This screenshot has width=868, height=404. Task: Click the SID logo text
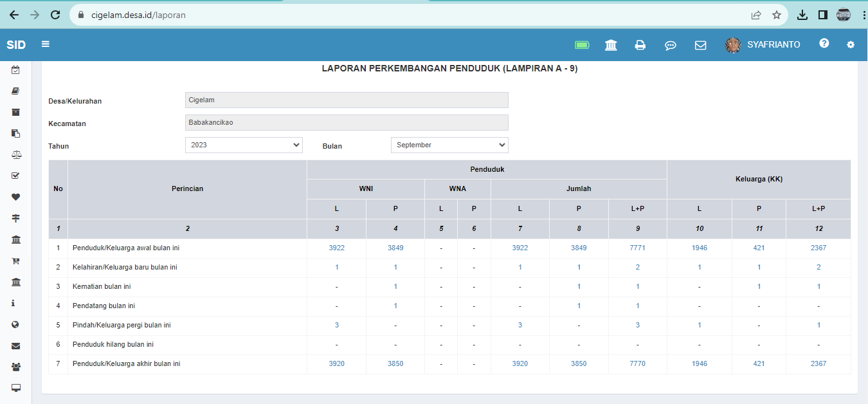pos(16,44)
